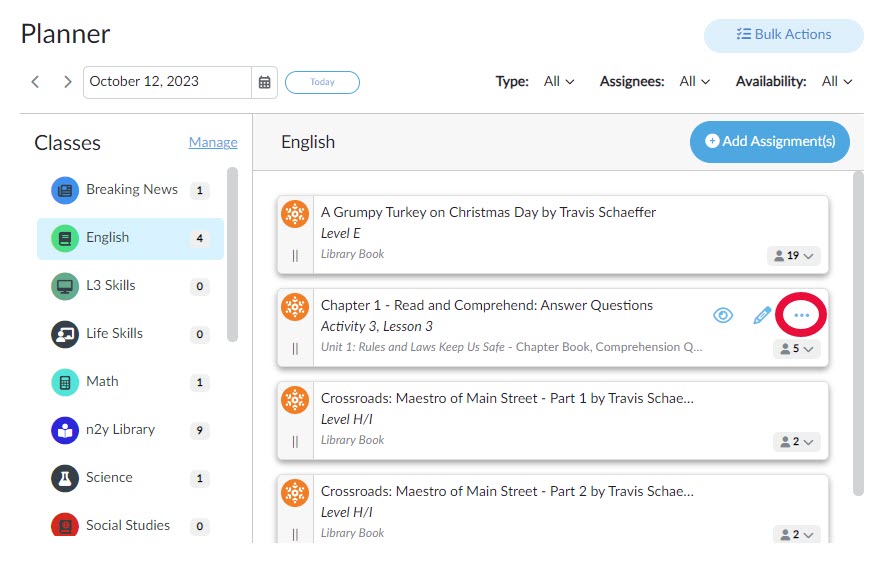Grab drag handle of Chapter 1 assignment
This screenshot has width=879, height=563.
(x=295, y=349)
